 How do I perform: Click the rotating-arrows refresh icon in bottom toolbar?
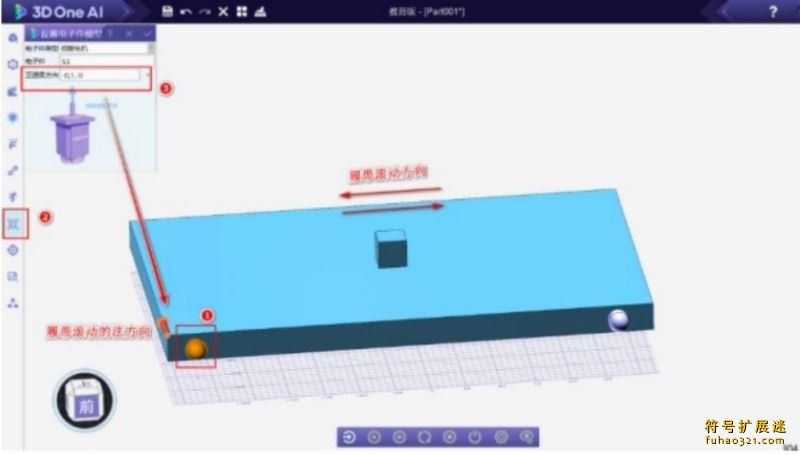424,437
